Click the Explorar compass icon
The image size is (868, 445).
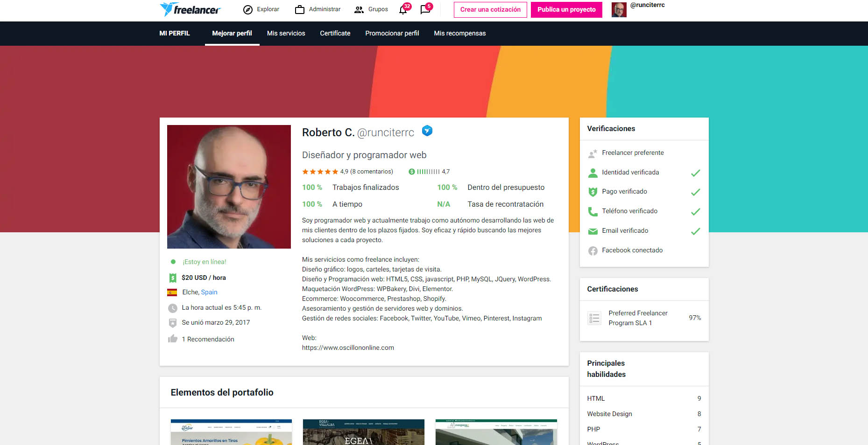coord(248,10)
